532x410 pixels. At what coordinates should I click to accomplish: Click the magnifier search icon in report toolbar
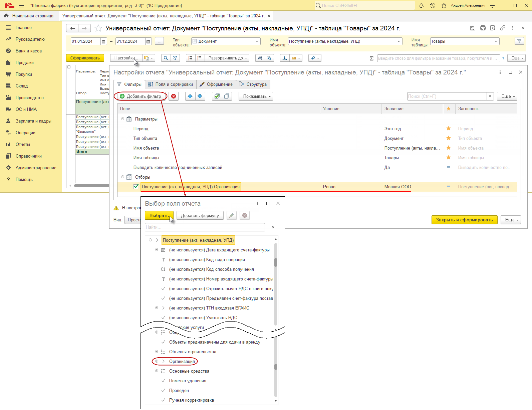(166, 58)
